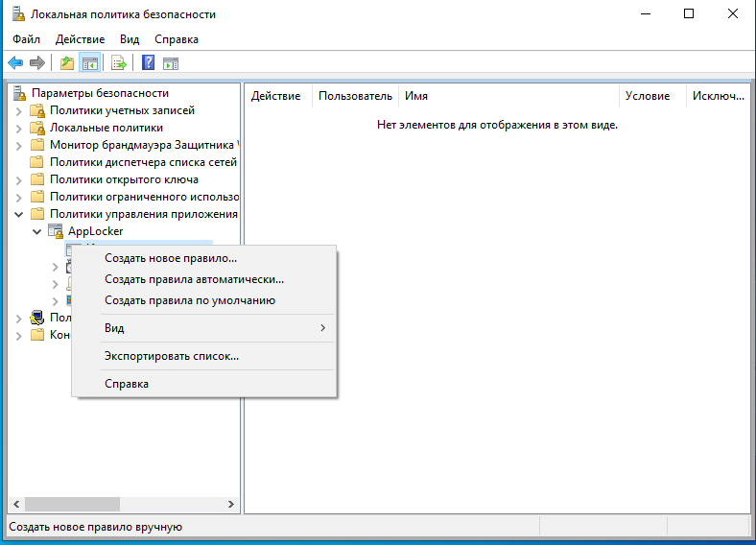Sort by the Исключ... column header

[719, 96]
